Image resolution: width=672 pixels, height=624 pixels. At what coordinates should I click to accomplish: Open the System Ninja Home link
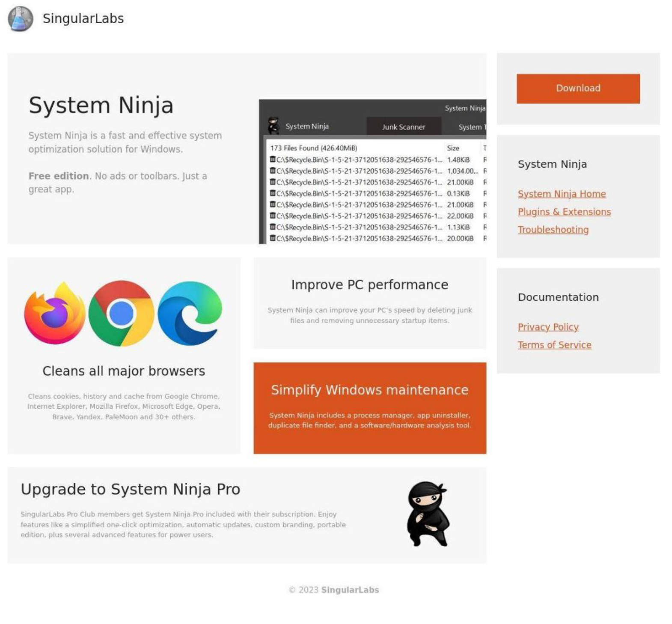click(x=562, y=194)
